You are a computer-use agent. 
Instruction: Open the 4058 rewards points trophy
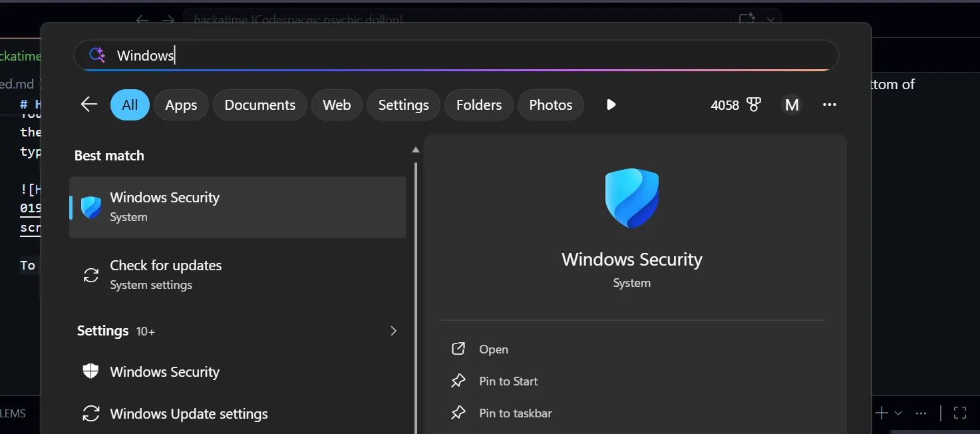tap(736, 105)
